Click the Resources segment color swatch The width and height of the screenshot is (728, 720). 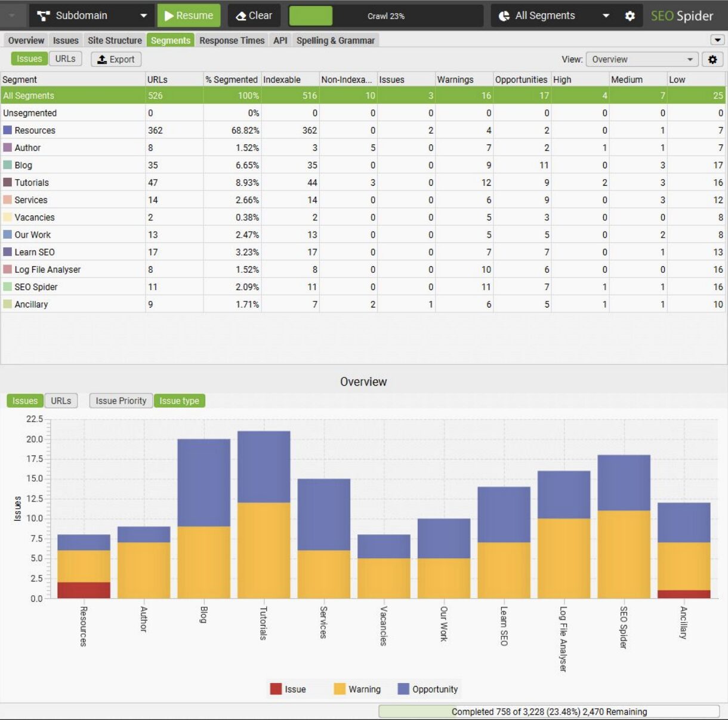click(x=8, y=130)
